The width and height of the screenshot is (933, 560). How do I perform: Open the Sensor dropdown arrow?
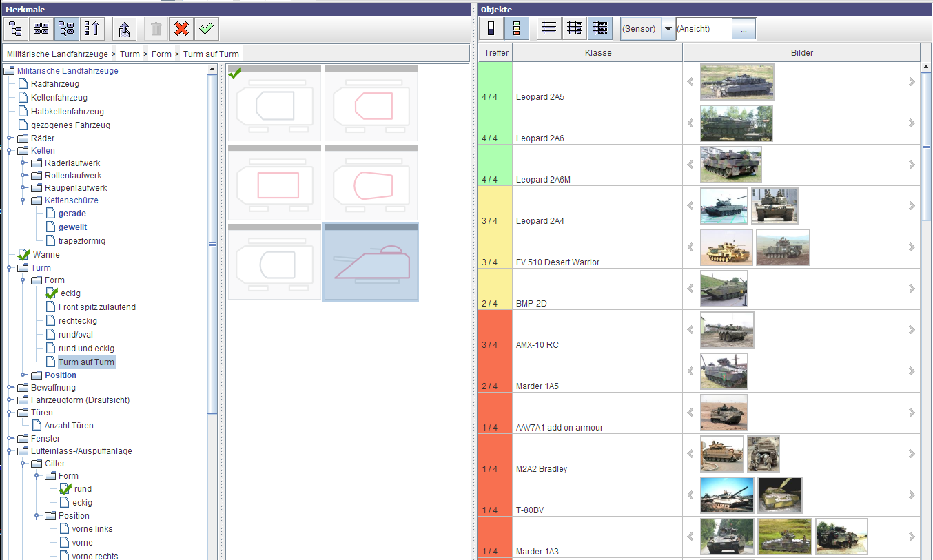[668, 29]
